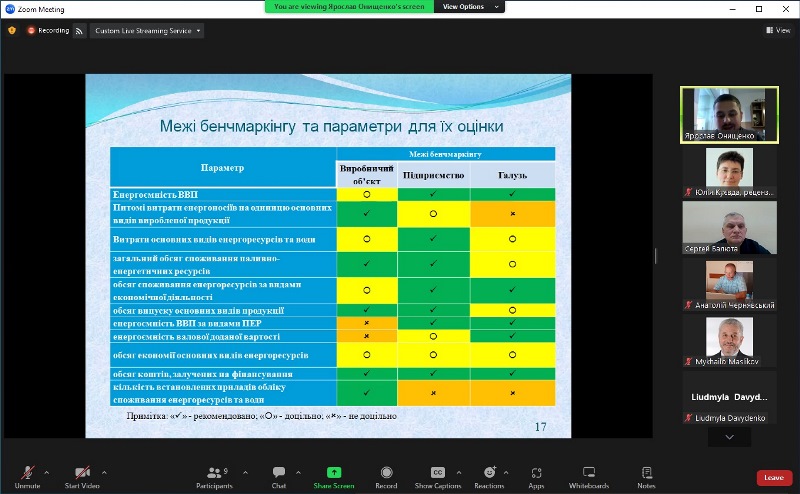Open the View layout menu
The width and height of the screenshot is (800, 494).
778,31
